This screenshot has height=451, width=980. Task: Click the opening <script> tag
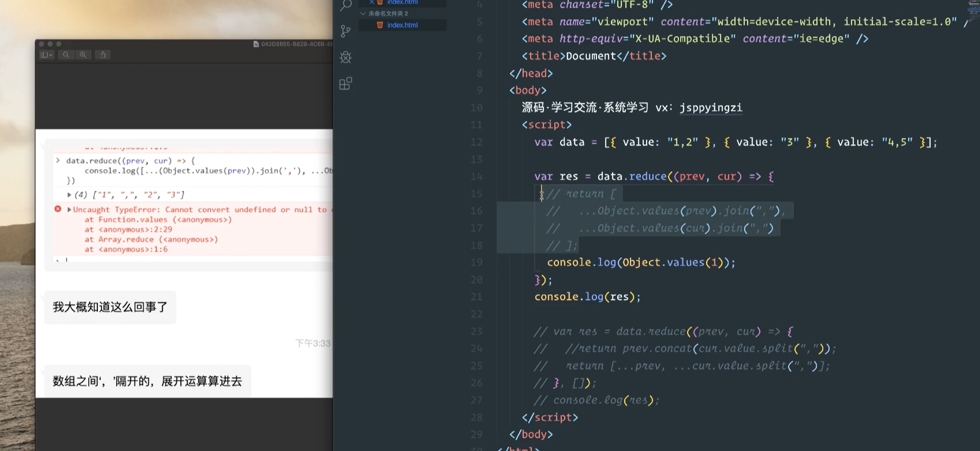coord(547,125)
